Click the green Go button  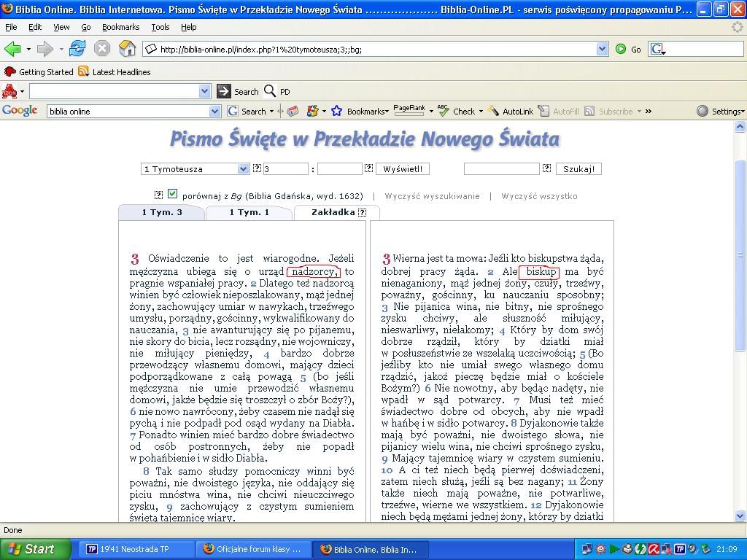pyautogui.click(x=628, y=49)
